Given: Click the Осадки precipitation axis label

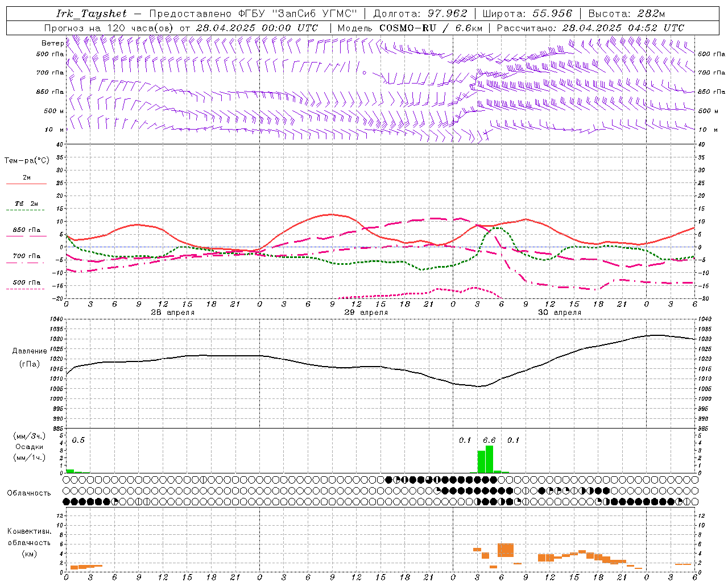Looking at the screenshot, I should point(29,447).
